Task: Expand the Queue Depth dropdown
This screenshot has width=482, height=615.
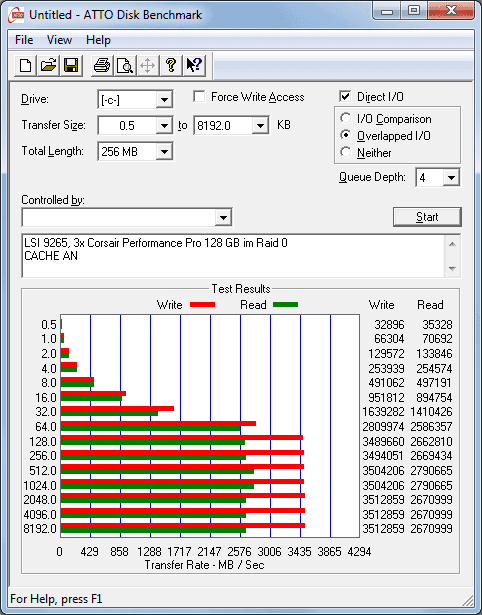Action: coord(451,178)
